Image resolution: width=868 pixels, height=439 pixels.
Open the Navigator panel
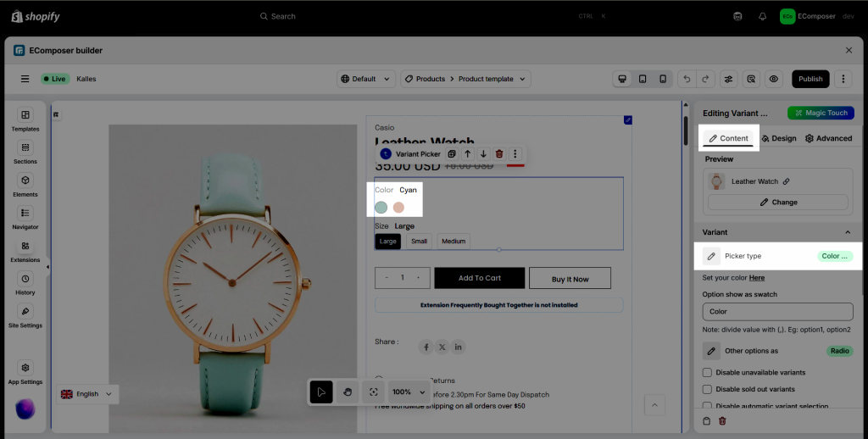tap(25, 217)
